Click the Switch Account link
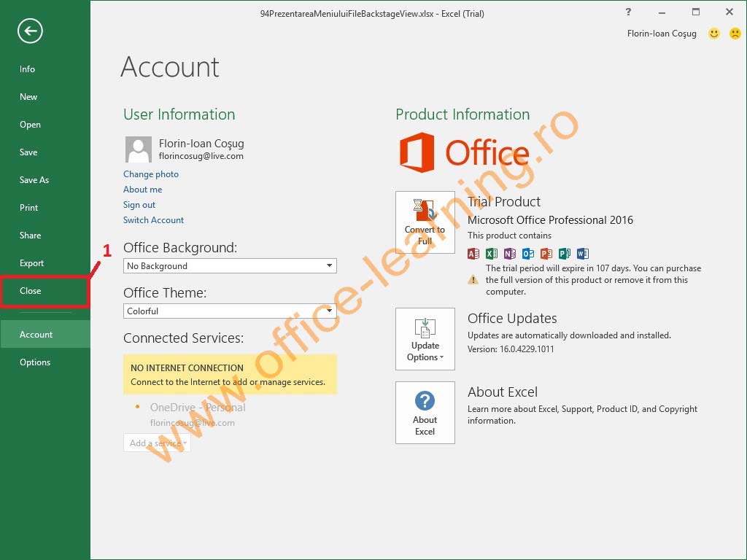This screenshot has width=747, height=560. click(x=153, y=220)
